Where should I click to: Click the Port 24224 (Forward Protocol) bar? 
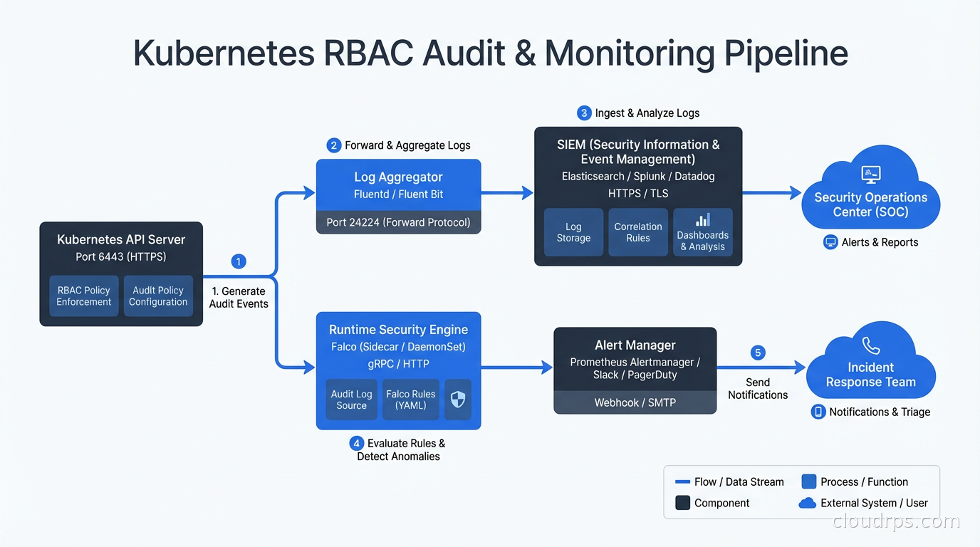click(x=398, y=222)
